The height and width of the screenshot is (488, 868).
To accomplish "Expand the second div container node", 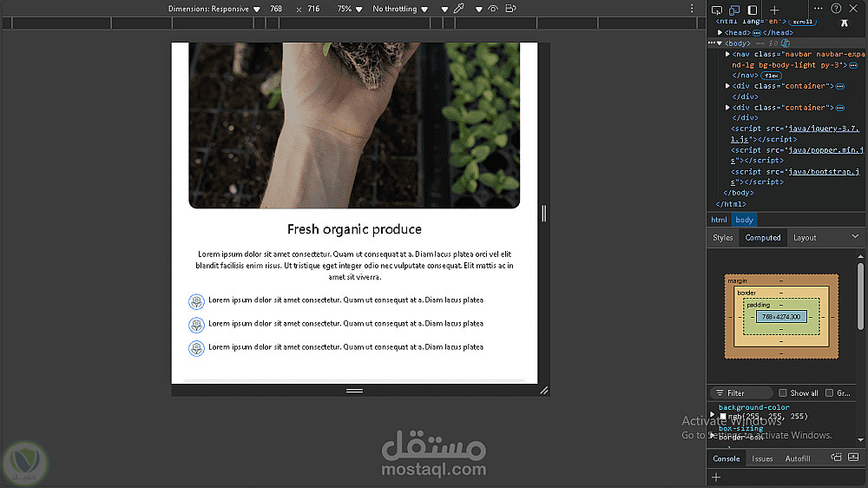I will pyautogui.click(x=727, y=108).
